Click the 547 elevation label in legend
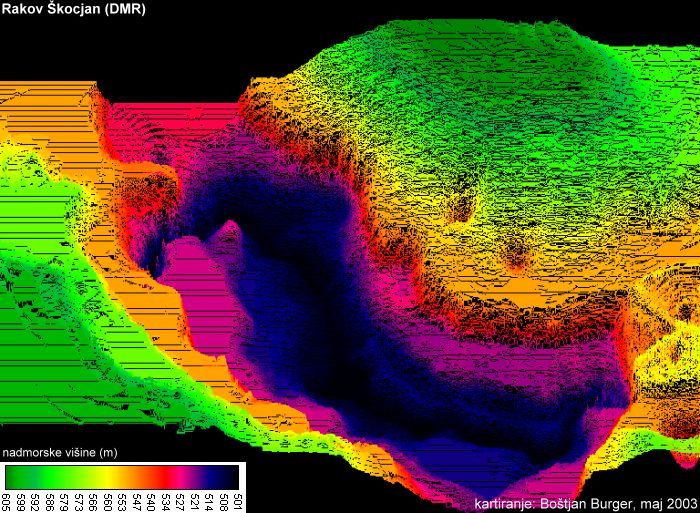The width and height of the screenshot is (700, 513). pos(136,501)
